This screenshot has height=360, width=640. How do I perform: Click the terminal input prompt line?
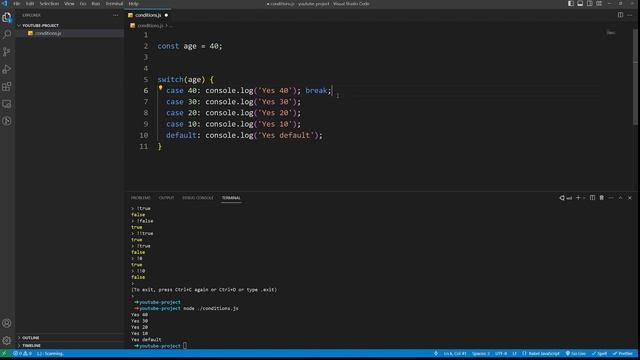coord(161,346)
